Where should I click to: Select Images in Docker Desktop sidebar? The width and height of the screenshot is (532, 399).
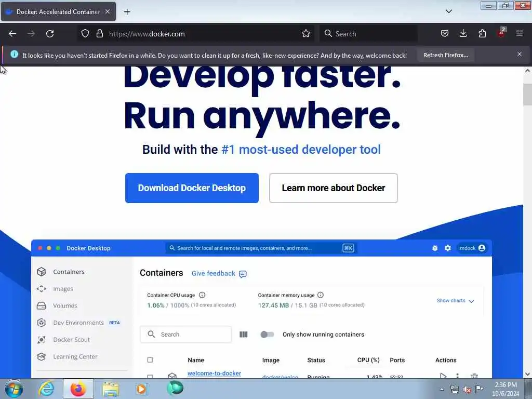coord(63,289)
